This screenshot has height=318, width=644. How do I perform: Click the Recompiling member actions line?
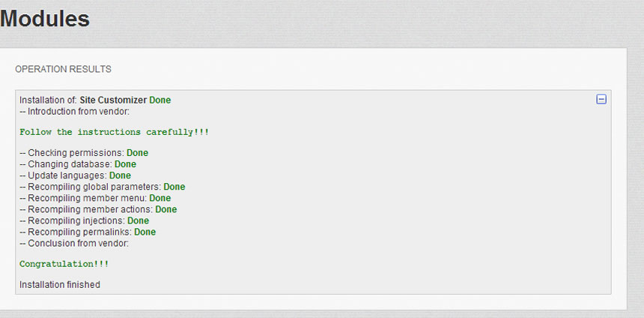coord(86,209)
